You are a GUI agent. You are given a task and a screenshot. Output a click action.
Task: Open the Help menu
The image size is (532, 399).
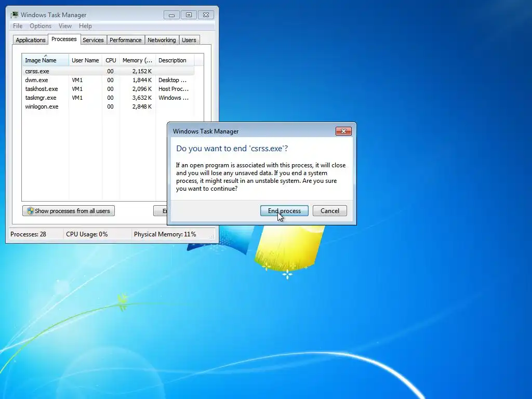pyautogui.click(x=85, y=26)
